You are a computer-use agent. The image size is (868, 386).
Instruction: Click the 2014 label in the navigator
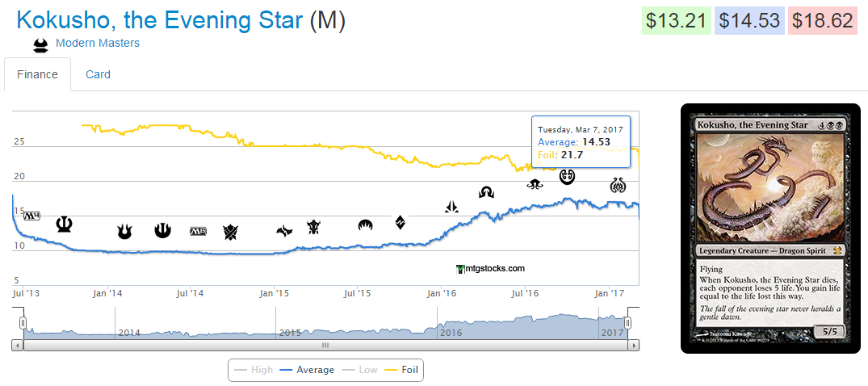(129, 333)
